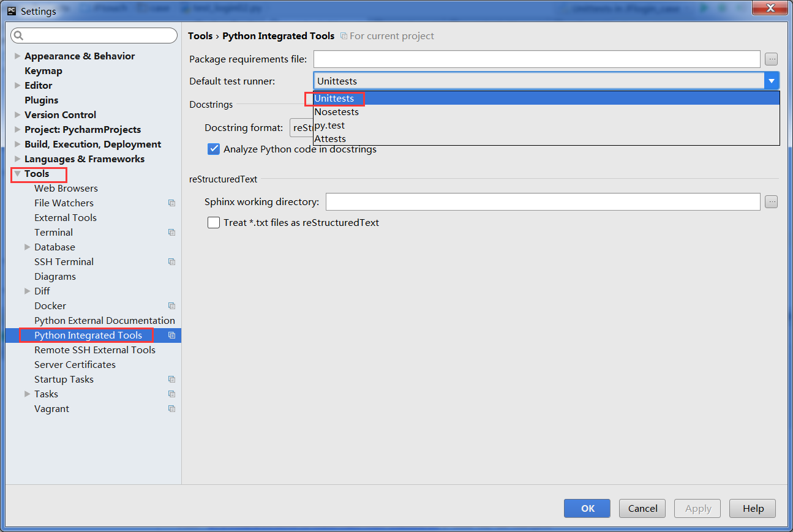Click the Cancel button
Viewport: 793px width, 532px height.
click(642, 508)
